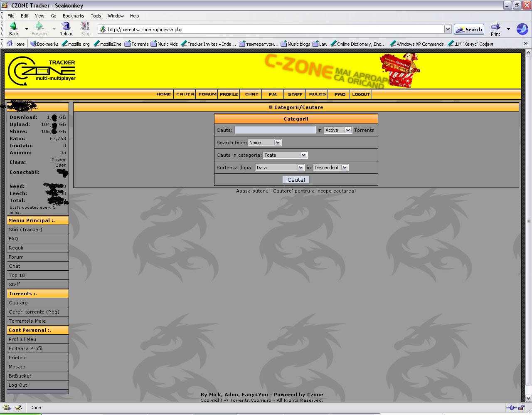Click the toolbar Search button
Viewport: 532px width, 415px height.
point(469,29)
